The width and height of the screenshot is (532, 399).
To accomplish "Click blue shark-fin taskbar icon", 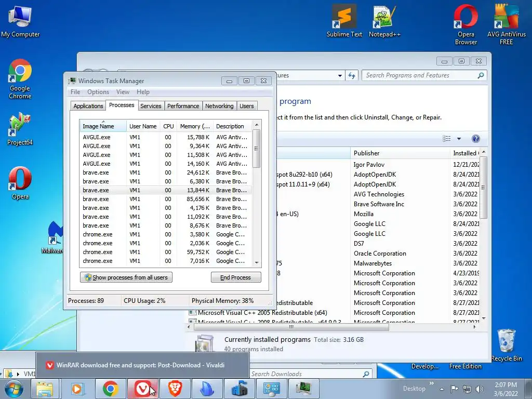I will click(x=207, y=389).
